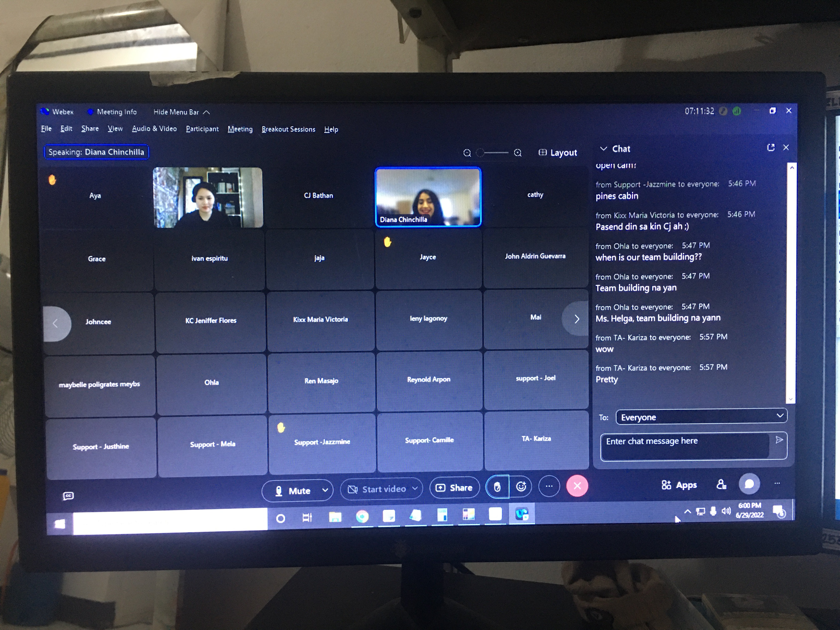
Task: Open the Share menu
Action: (x=90, y=128)
